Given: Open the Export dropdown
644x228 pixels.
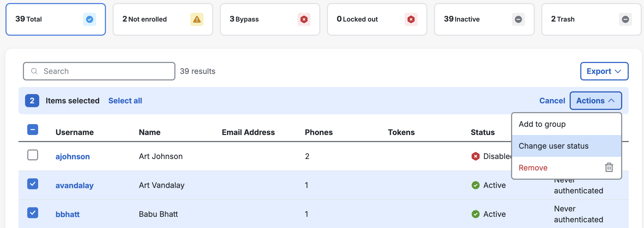Looking at the screenshot, I should (x=604, y=71).
